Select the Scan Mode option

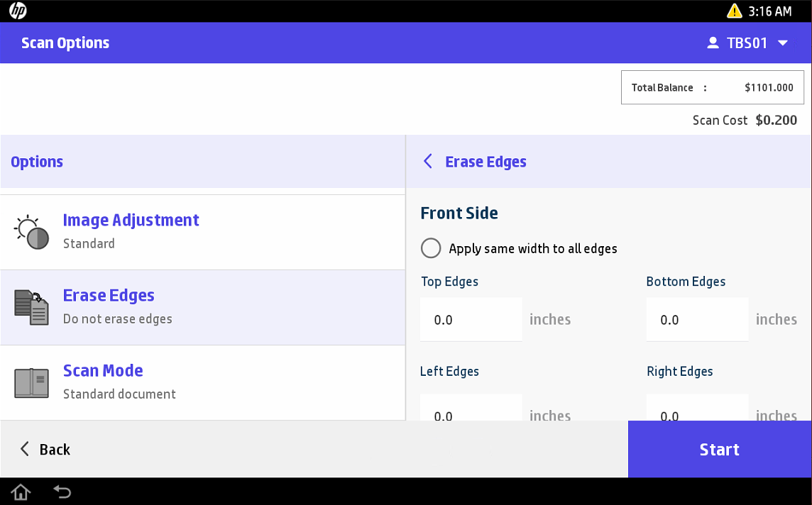(x=202, y=382)
